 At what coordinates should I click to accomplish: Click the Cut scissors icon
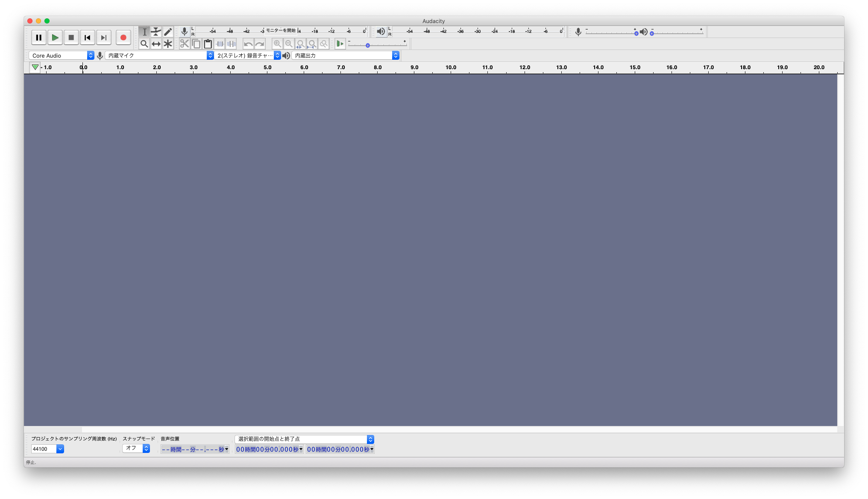185,44
